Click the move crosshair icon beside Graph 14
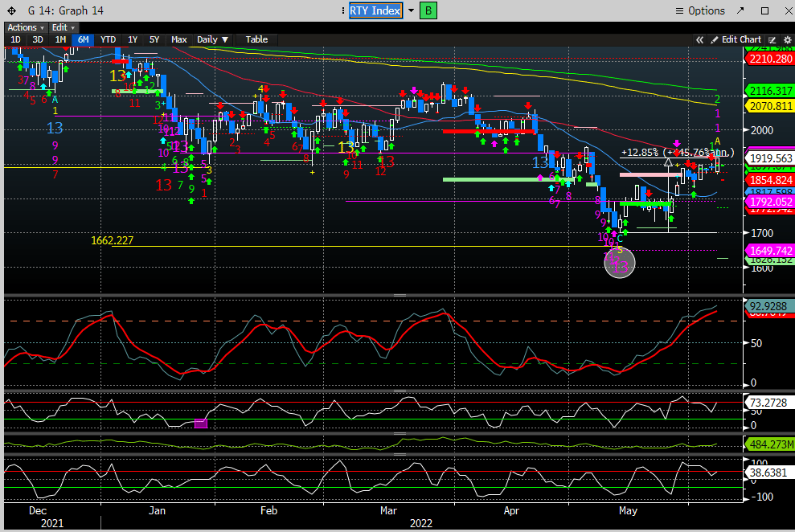The image size is (795, 532). pos(9,11)
